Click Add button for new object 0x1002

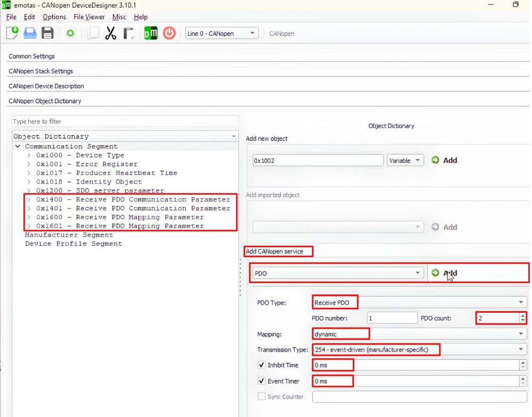[x=444, y=160]
